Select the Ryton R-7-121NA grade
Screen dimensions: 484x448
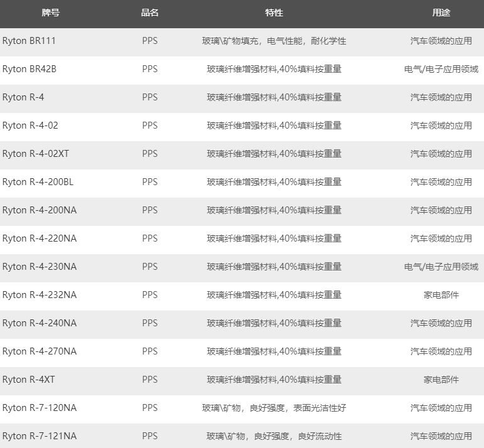pos(40,436)
